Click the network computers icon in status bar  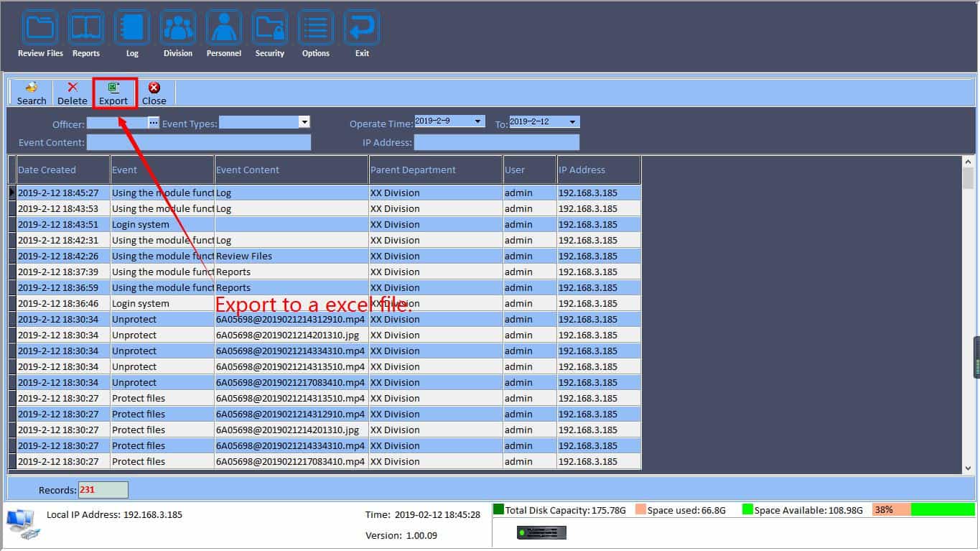point(23,524)
